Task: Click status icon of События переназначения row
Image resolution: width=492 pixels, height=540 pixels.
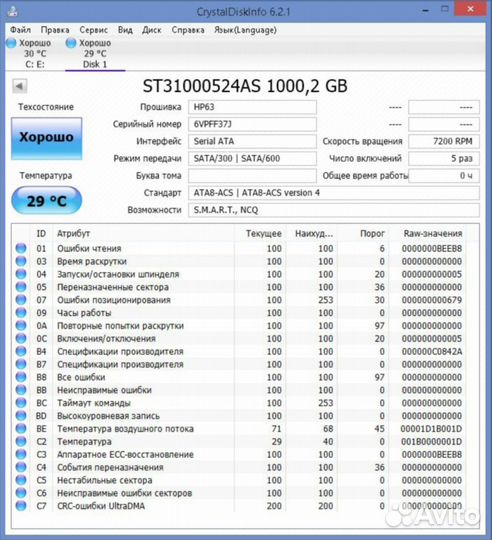Action: (21, 467)
